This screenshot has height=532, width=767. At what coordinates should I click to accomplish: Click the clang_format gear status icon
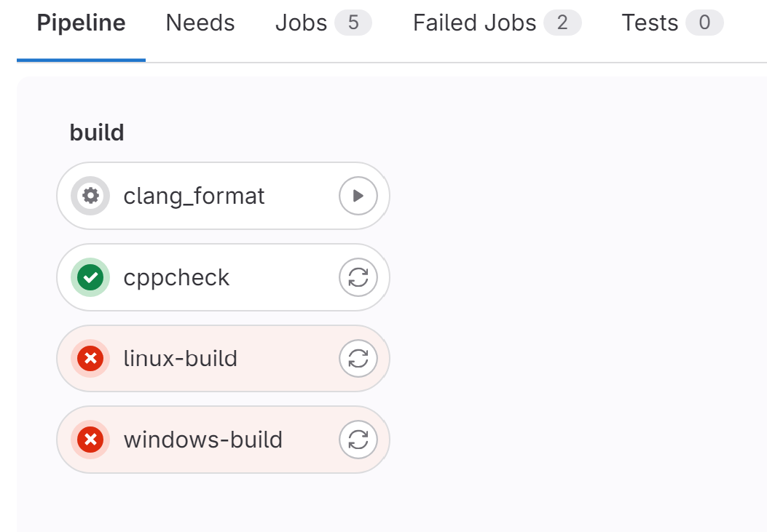click(x=90, y=196)
